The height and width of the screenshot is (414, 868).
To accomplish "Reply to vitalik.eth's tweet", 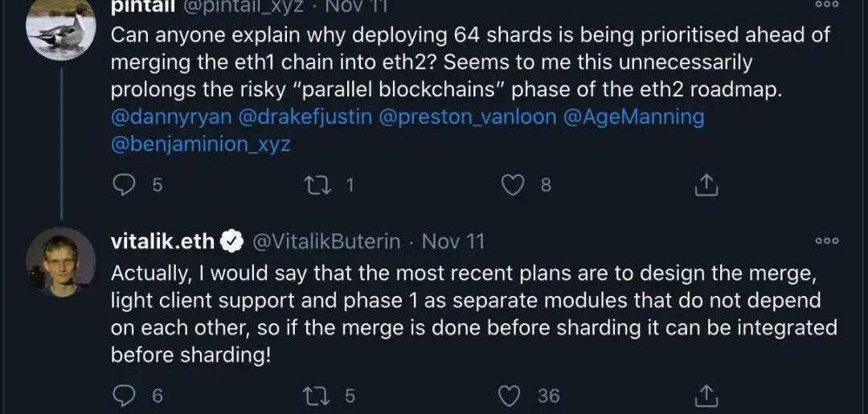I will (x=123, y=396).
